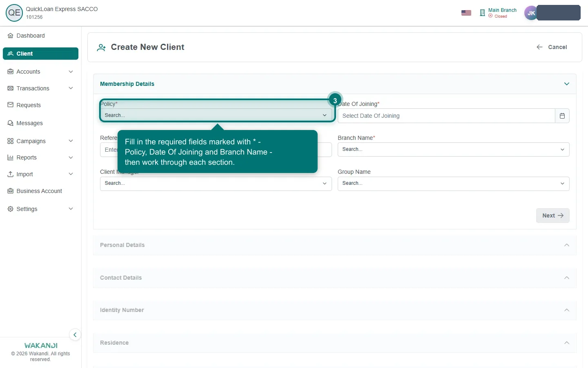588x368 pixels.
Task: Click the Main Branch building icon
Action: tap(482, 13)
